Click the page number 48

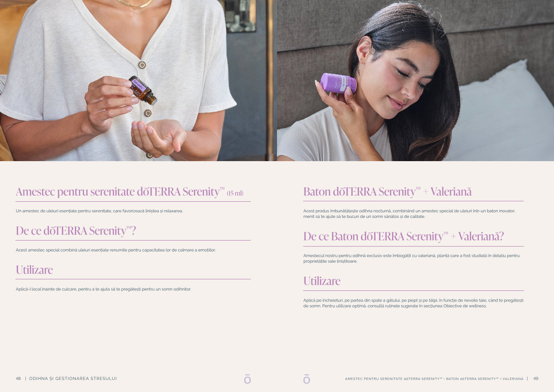(x=18, y=379)
